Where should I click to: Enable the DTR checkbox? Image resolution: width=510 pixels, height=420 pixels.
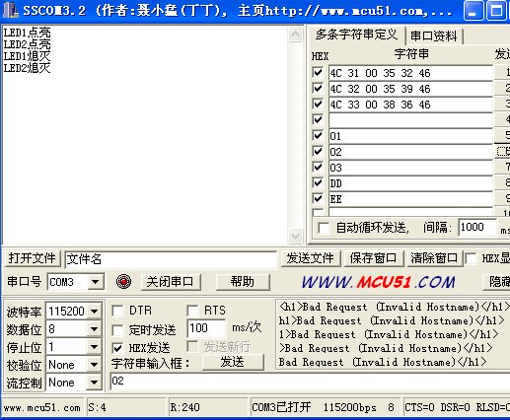(117, 311)
